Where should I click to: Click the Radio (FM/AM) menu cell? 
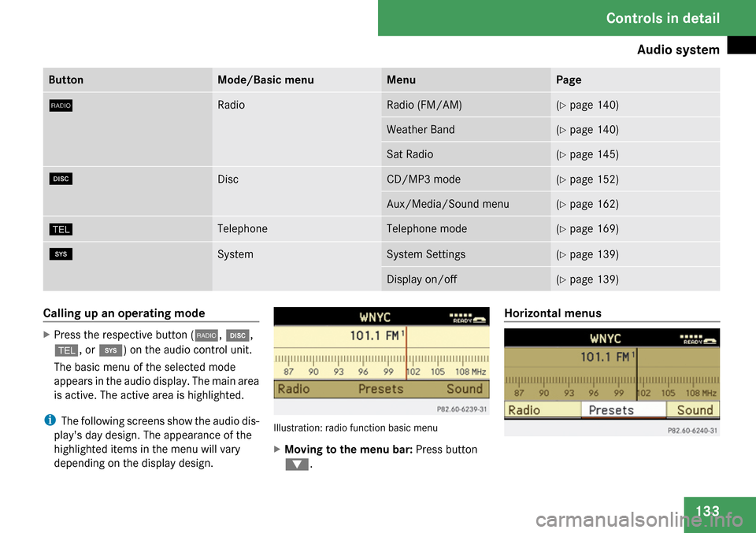466,105
